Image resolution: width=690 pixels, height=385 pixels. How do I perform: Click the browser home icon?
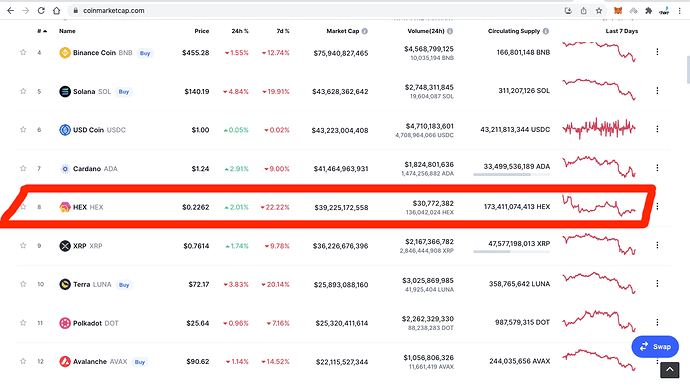[x=56, y=11]
